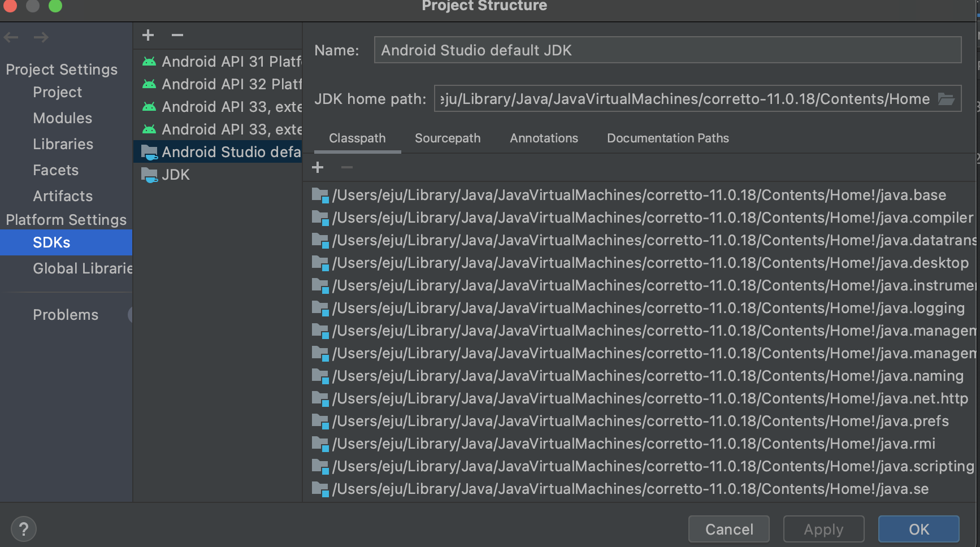The width and height of the screenshot is (980, 547).
Task: Click the java.scripting folder icon
Action: pos(320,467)
